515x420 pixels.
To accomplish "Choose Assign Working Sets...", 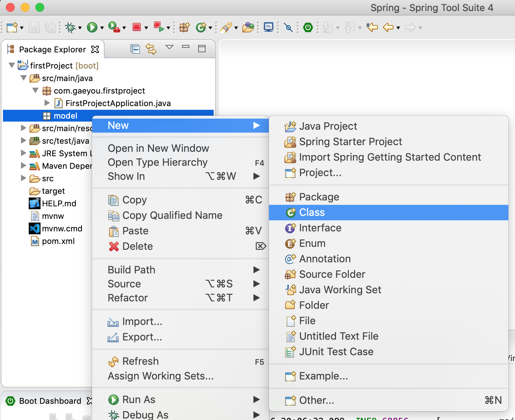I will coord(181,376).
